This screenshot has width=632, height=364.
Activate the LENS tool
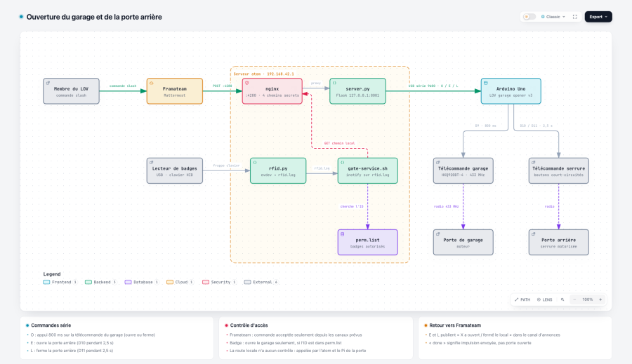(544, 299)
